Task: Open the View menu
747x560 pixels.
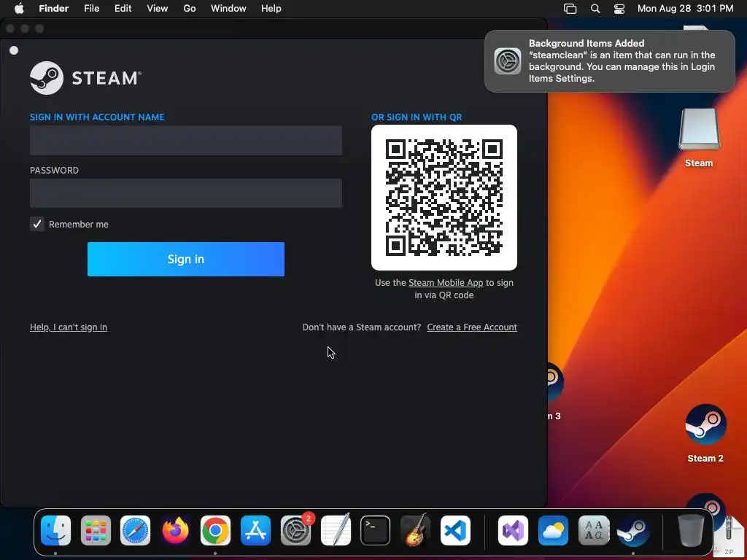Action: (x=158, y=9)
